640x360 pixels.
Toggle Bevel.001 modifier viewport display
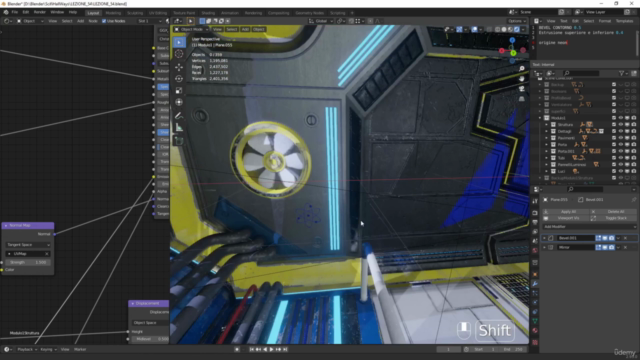coord(605,238)
